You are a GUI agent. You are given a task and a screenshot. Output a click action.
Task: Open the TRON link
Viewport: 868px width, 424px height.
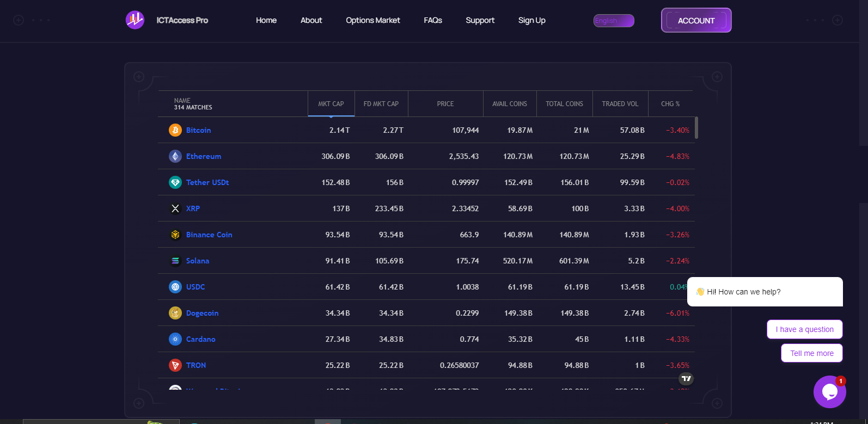point(196,365)
